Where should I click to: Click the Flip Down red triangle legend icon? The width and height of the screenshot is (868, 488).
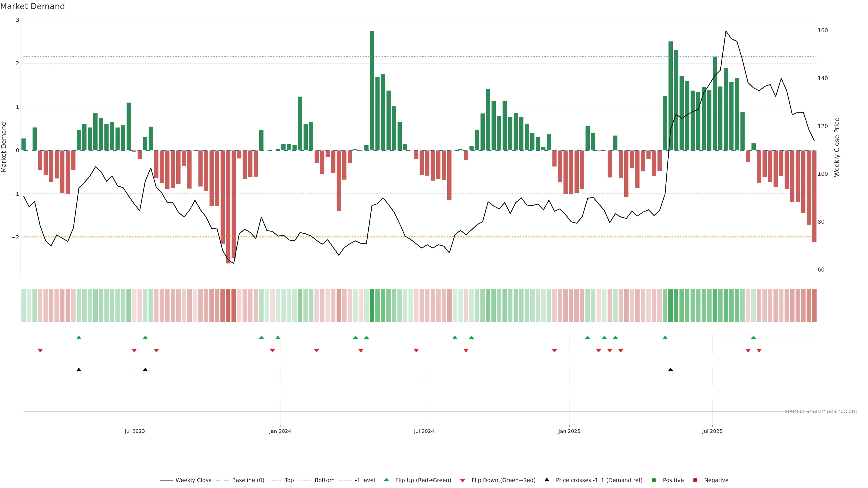click(462, 480)
